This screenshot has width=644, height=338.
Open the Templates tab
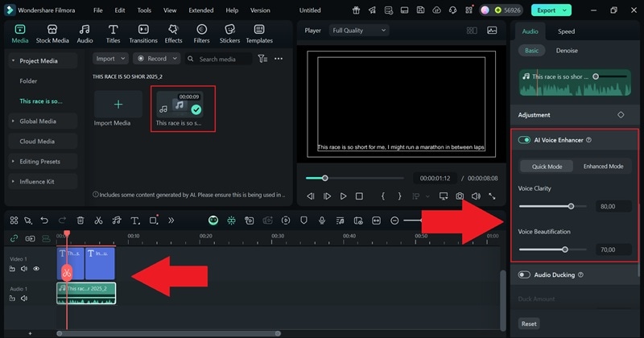tap(259, 34)
